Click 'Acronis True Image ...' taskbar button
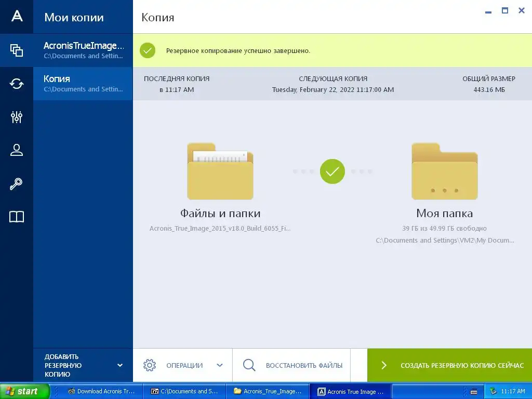 [x=351, y=392]
